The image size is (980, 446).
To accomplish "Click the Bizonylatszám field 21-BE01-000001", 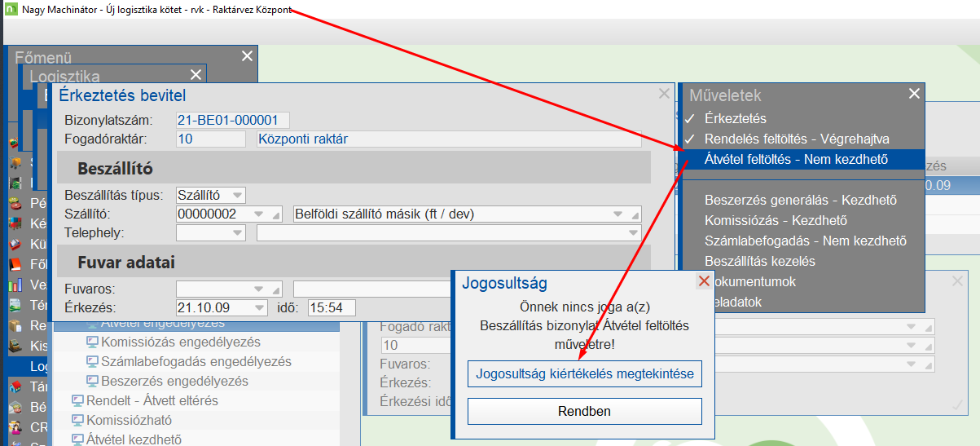I will (232, 121).
